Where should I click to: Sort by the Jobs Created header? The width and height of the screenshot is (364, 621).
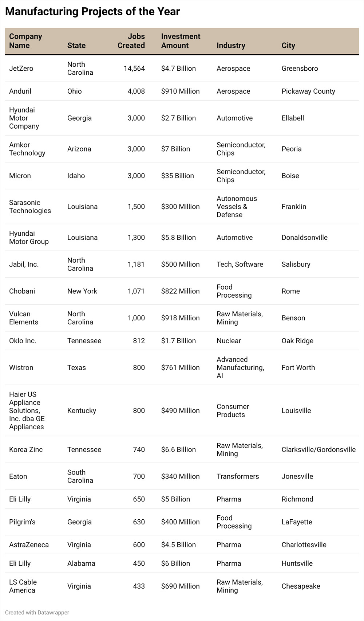pos(131,41)
